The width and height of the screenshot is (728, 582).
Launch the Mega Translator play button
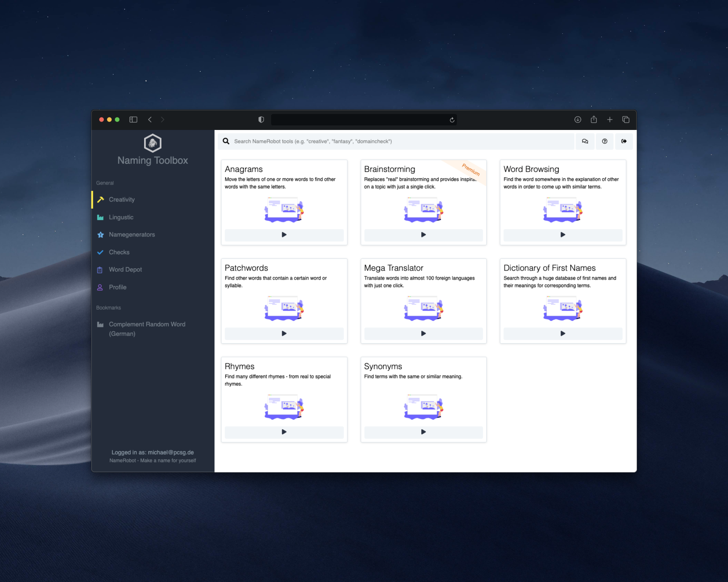[x=423, y=333]
